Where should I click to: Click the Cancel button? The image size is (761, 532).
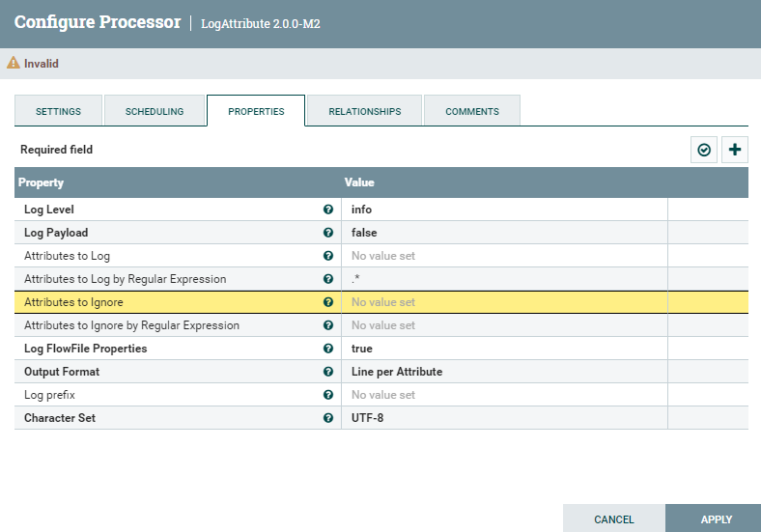(x=614, y=518)
